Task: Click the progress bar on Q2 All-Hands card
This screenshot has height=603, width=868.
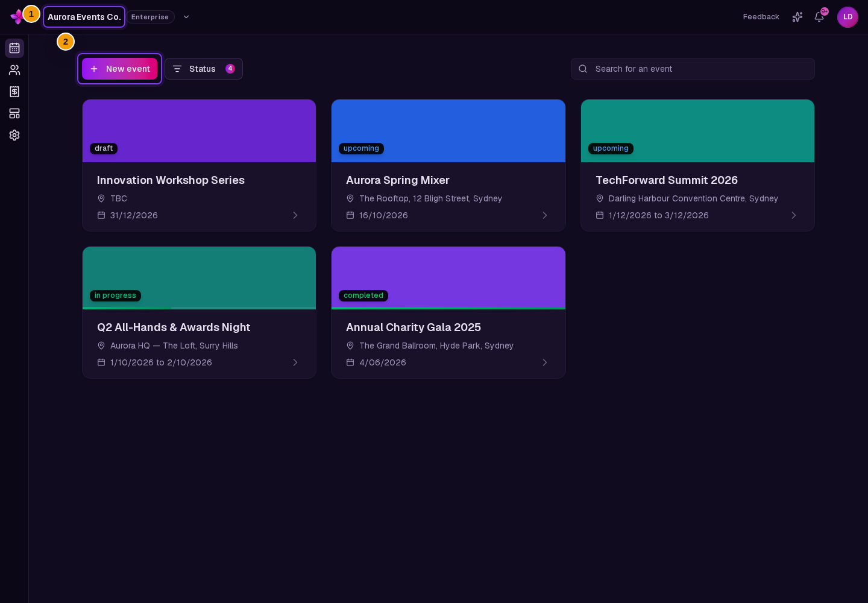Action: tap(199, 308)
